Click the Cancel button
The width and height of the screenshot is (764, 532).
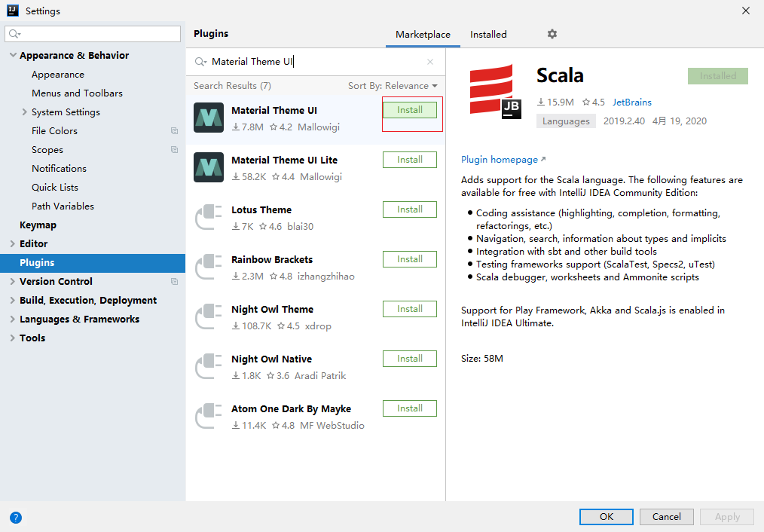(667, 517)
